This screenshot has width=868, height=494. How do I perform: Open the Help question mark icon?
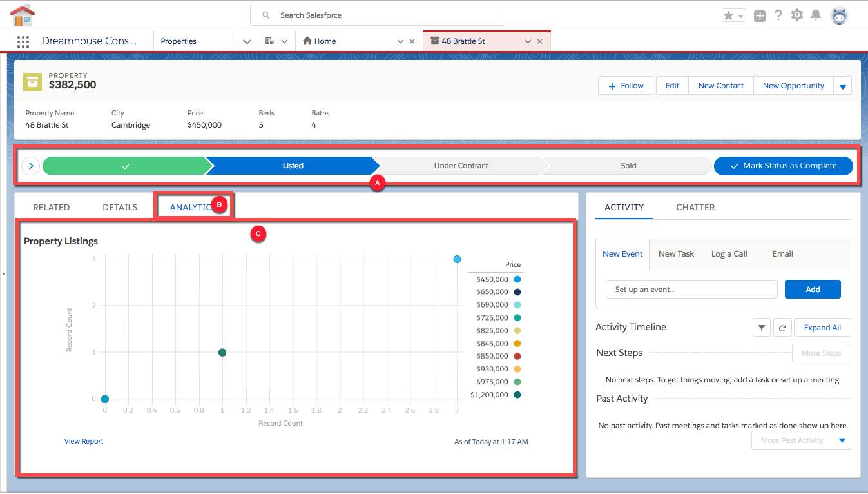click(778, 15)
